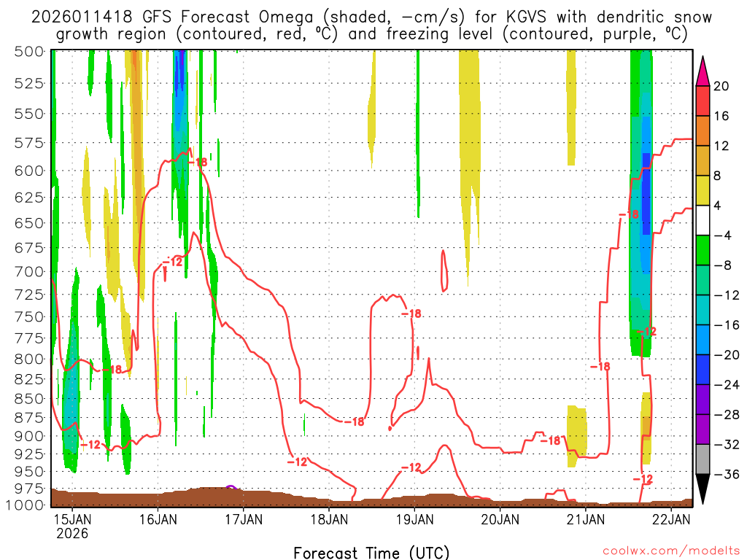747x560 pixels.
Task: Click the purple segment between -24 and -28
Action: tap(703, 400)
